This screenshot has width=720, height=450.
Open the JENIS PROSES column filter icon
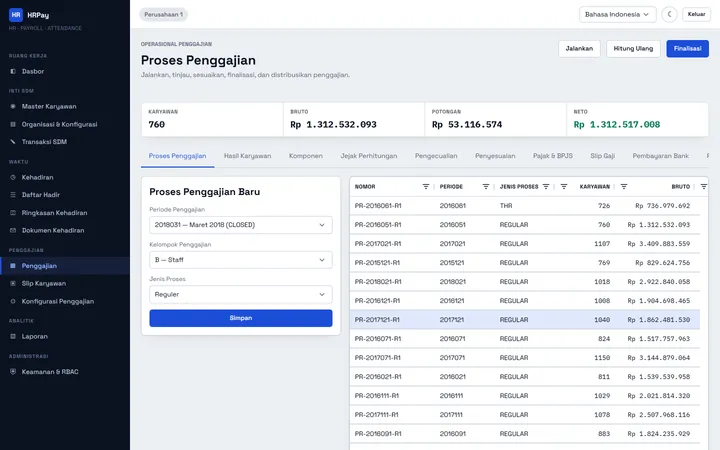click(x=546, y=186)
